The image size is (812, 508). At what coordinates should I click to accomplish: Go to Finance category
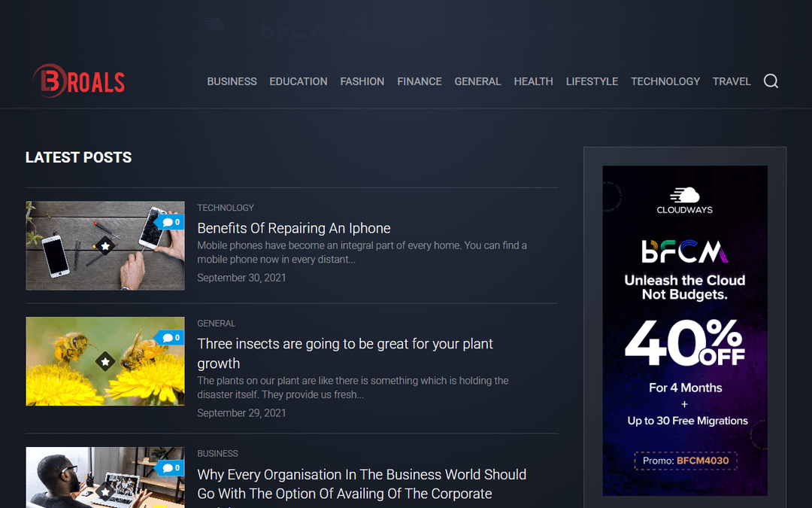pyautogui.click(x=420, y=81)
